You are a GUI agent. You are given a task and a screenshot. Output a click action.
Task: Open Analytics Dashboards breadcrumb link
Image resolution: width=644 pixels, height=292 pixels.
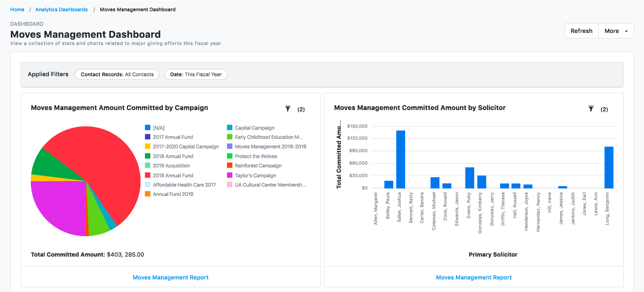[x=62, y=9]
